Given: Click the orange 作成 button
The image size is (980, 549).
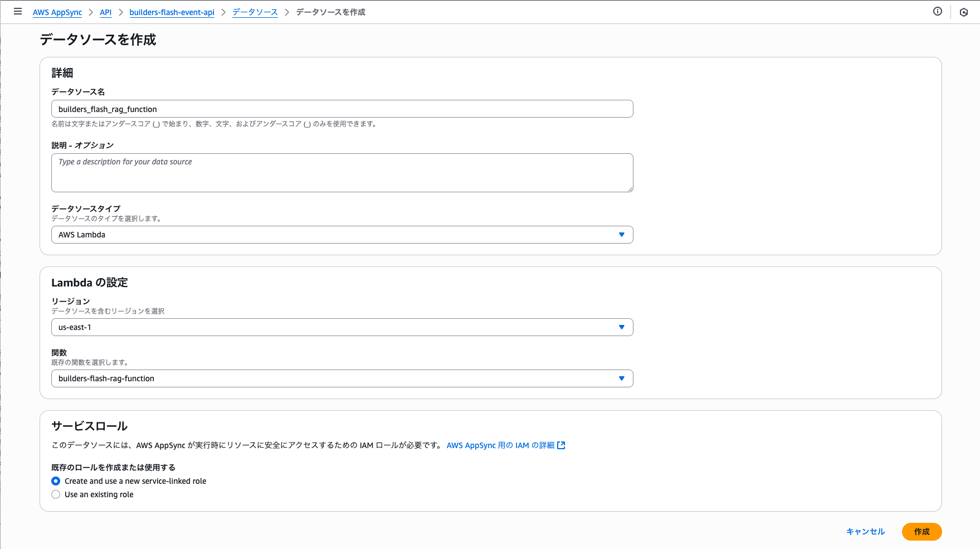Looking at the screenshot, I should point(922,531).
